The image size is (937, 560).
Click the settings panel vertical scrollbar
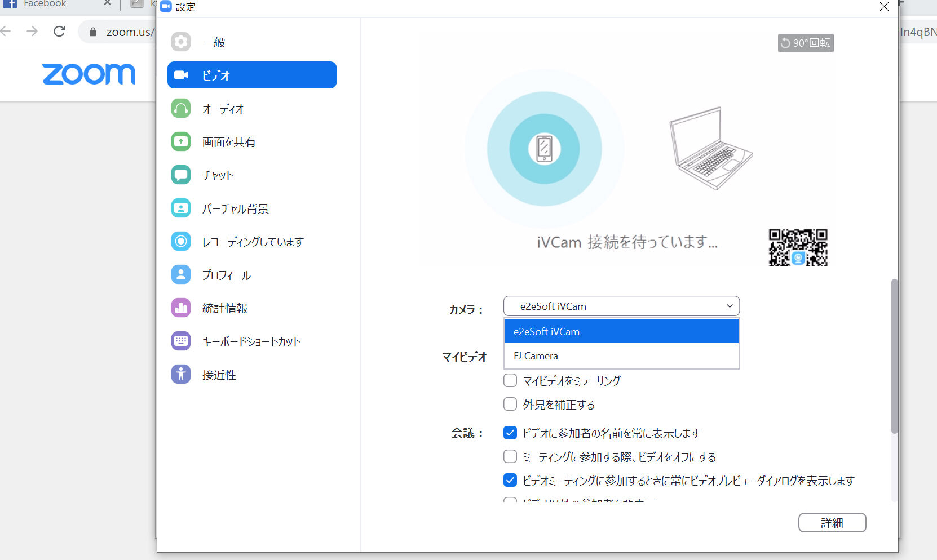[894, 356]
